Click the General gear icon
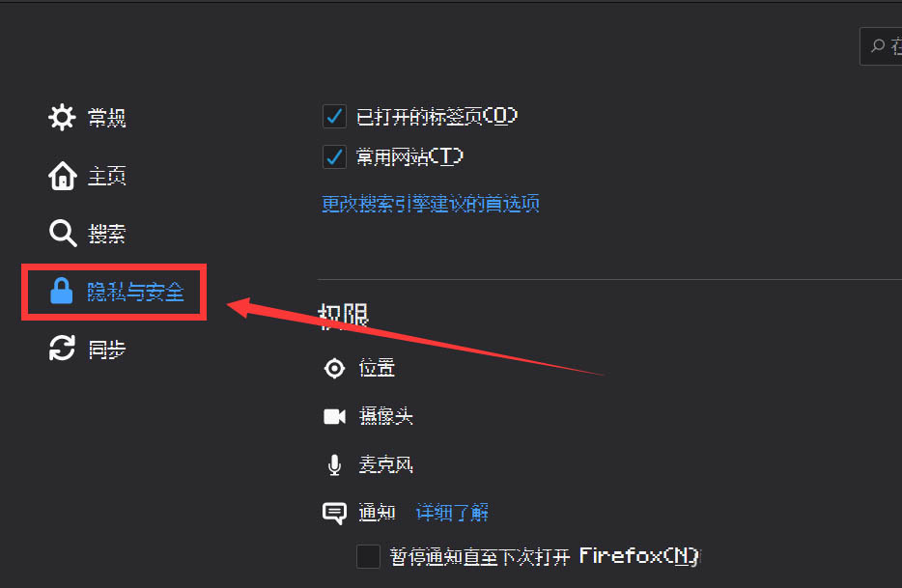902x588 pixels. pos(62,118)
